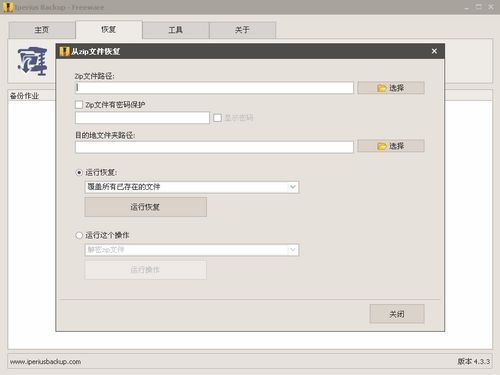Image resolution: width=500 pixels, height=375 pixels.
Task: Go to the 关于 tab
Action: [242, 30]
